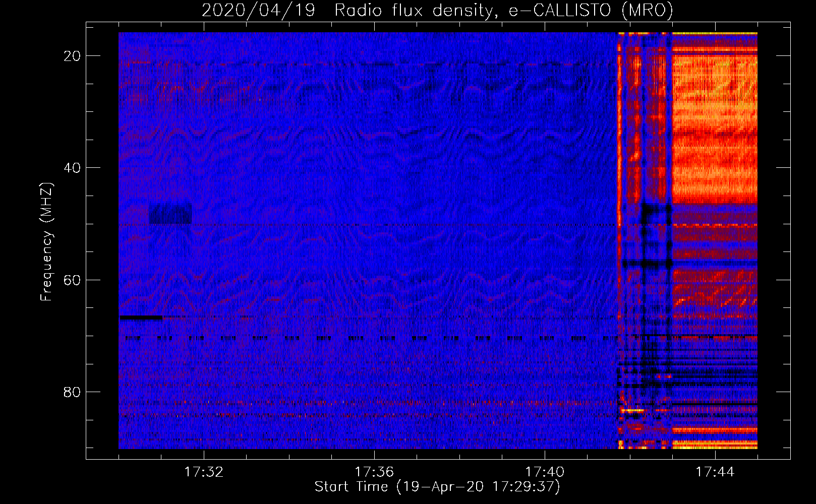Click the 40 frequency tick label
Screen dimensions: 816x504
[72, 168]
